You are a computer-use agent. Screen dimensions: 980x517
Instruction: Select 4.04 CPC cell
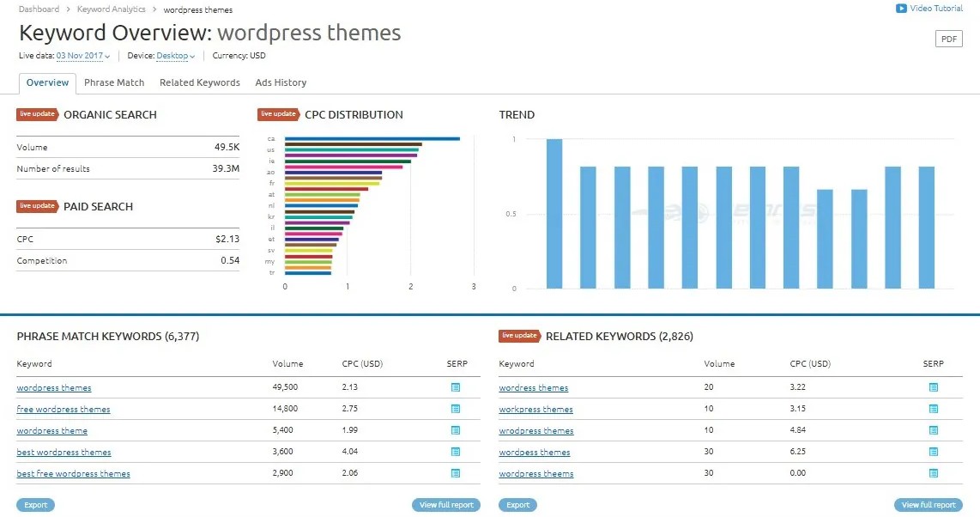[350, 452]
